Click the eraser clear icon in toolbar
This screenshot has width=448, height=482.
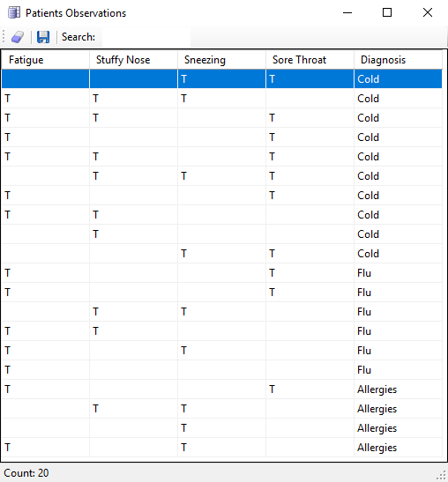click(18, 37)
